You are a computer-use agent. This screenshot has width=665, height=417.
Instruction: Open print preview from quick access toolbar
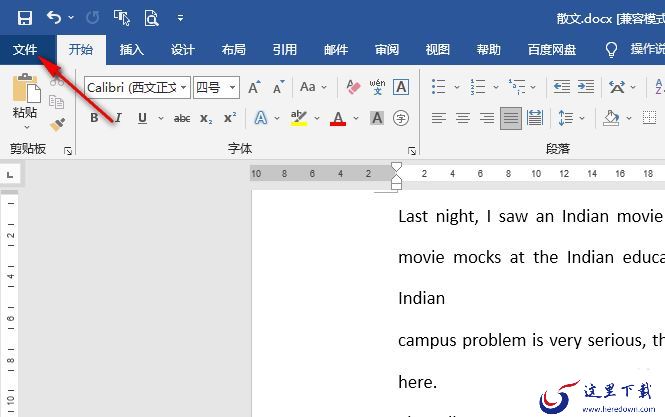coord(151,18)
